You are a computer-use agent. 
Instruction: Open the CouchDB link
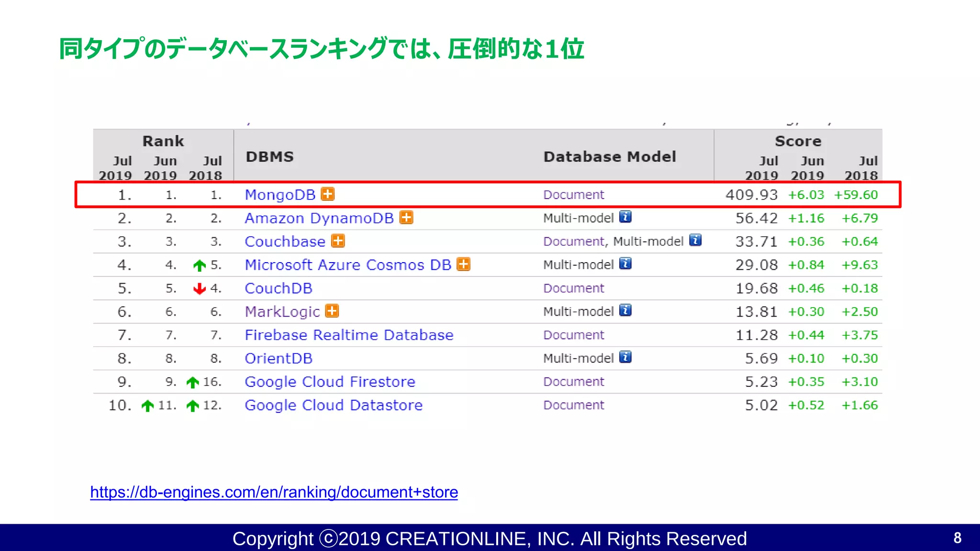point(278,288)
